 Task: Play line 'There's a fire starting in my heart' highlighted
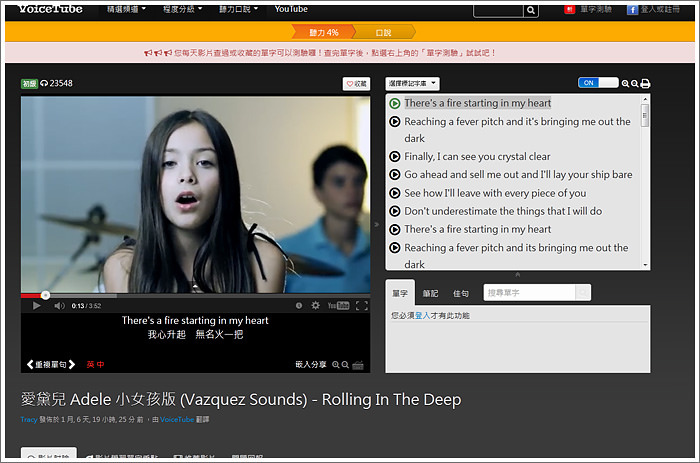click(x=395, y=103)
